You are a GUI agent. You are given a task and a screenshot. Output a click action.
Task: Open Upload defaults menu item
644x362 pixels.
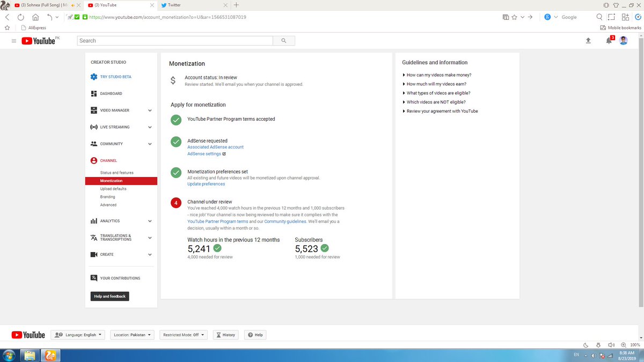coord(113,189)
